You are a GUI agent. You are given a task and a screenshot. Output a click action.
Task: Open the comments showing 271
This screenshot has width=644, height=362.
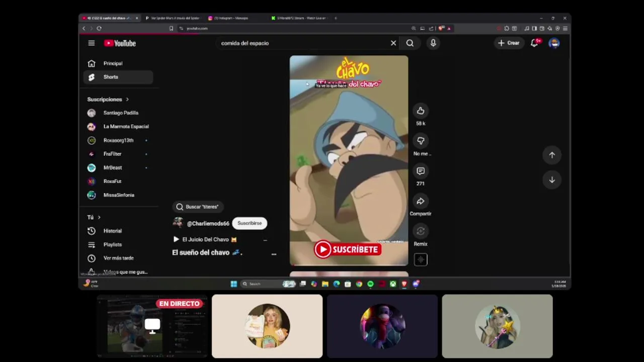[x=421, y=171]
